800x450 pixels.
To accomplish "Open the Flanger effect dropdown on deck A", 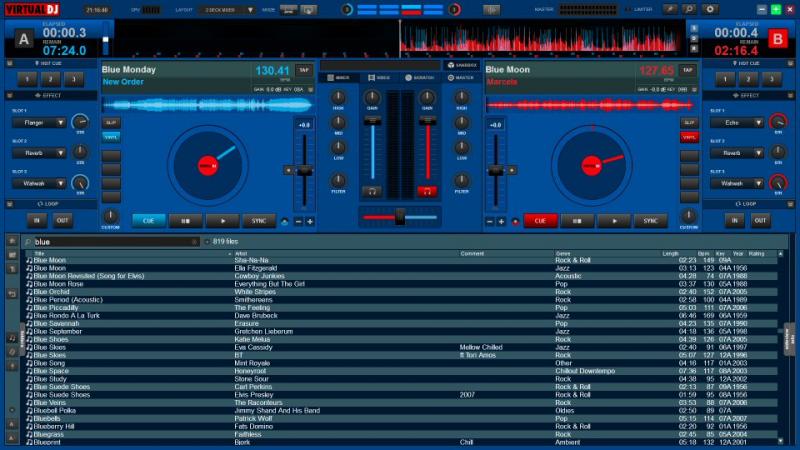I will click(39, 123).
